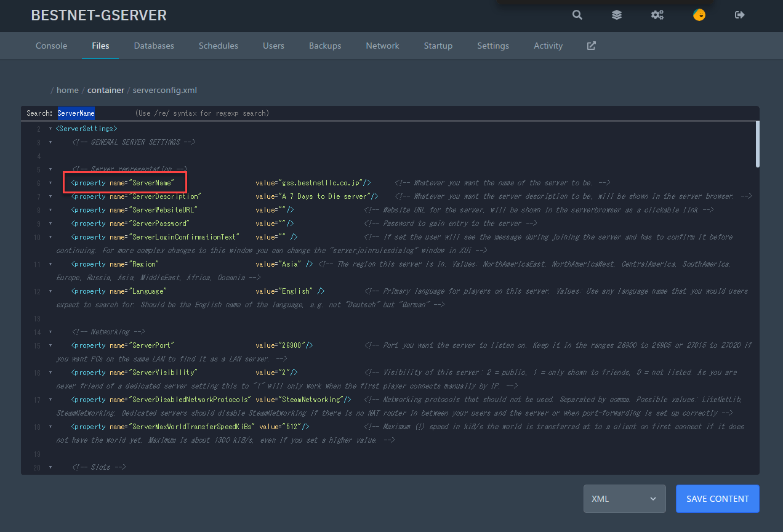783x532 pixels.
Task: Open the external link icon in tab bar
Action: click(x=591, y=46)
